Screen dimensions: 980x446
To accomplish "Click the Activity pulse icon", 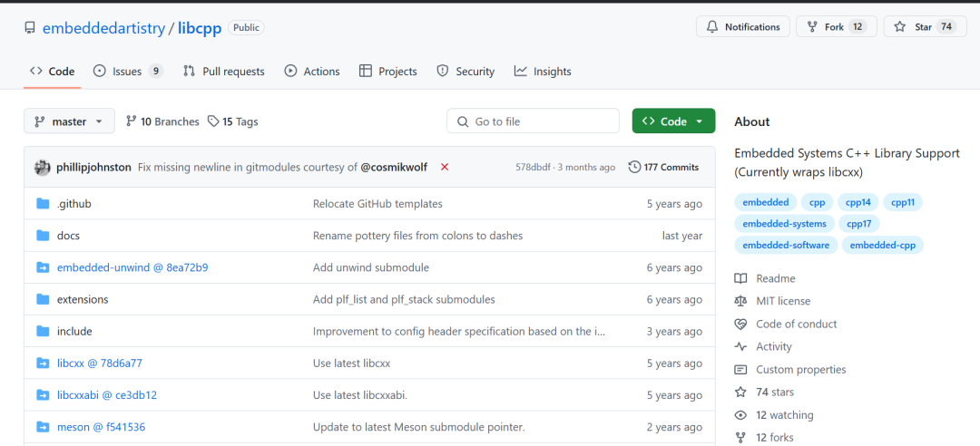I will point(740,346).
